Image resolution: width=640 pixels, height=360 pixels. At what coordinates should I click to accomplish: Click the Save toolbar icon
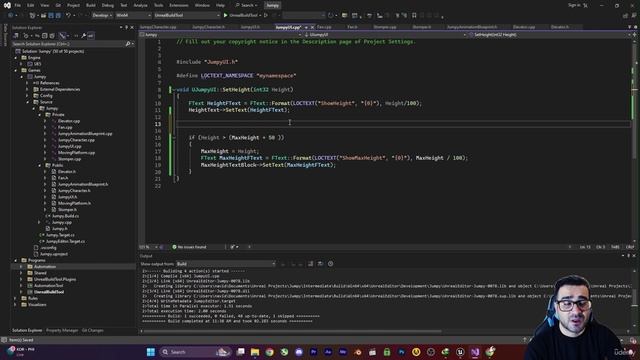coord(51,15)
